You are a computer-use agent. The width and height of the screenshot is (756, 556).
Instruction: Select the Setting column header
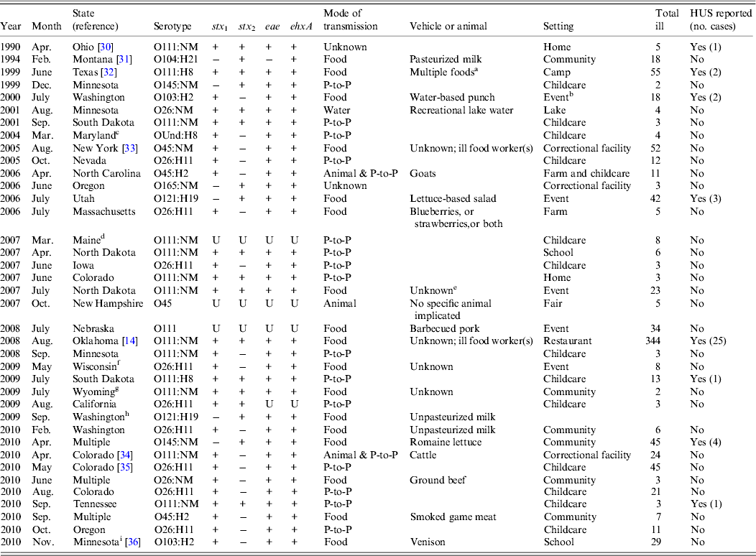tap(558, 27)
